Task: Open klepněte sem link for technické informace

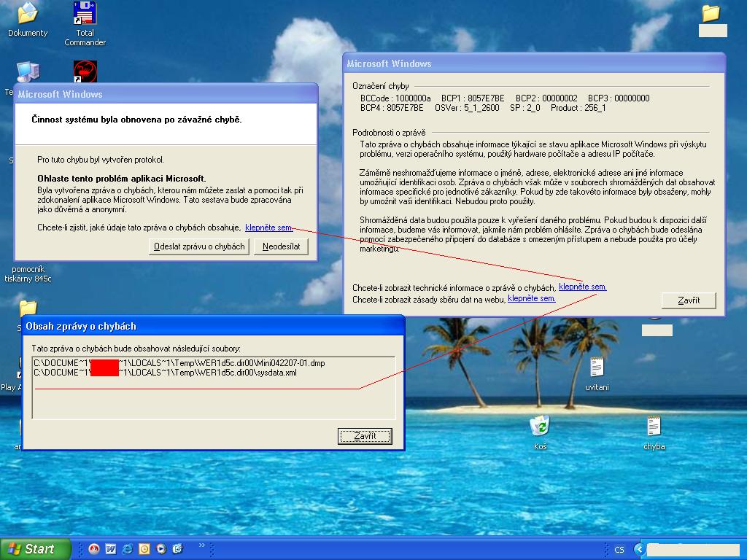Action: (x=582, y=287)
